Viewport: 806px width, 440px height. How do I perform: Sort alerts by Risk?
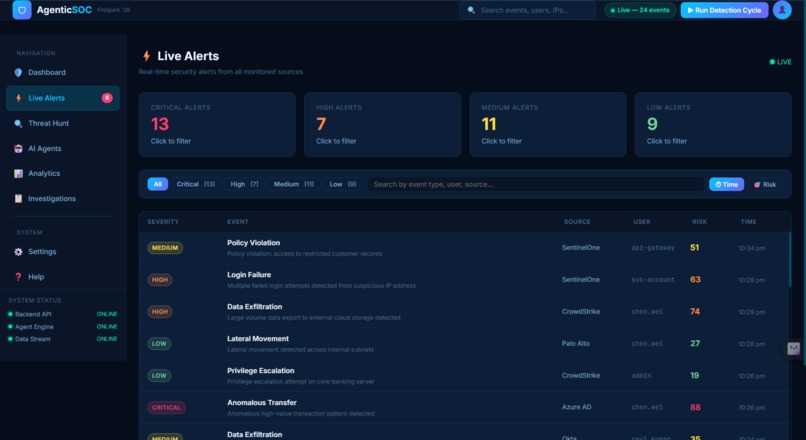[765, 185]
